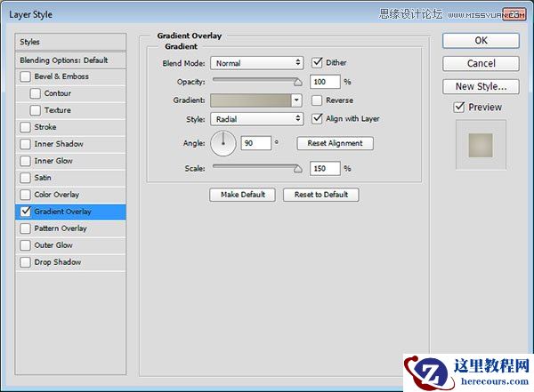Click the Reset to Default button
534x392 pixels.
320,195
